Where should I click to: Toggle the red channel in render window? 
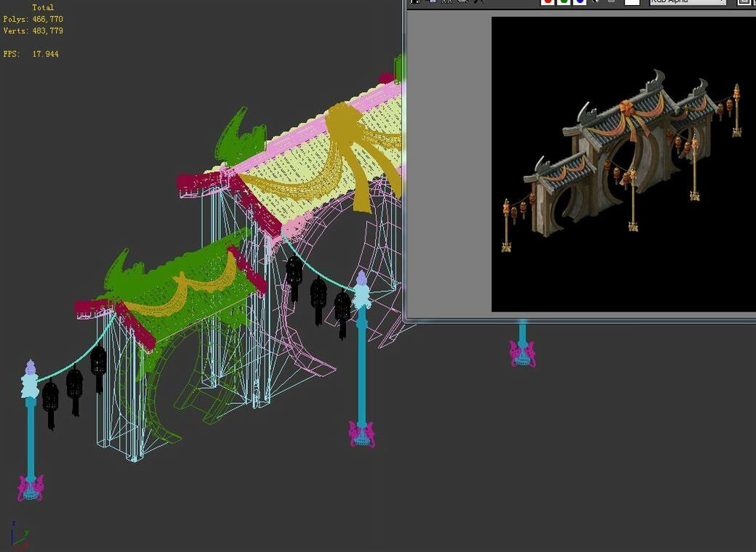[547, 2]
